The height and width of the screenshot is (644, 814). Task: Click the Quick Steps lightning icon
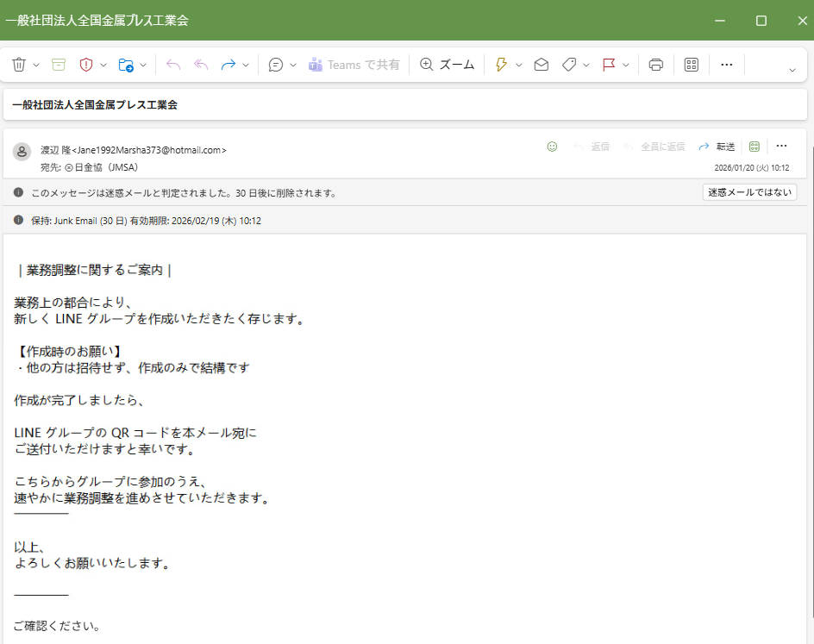[x=501, y=65]
